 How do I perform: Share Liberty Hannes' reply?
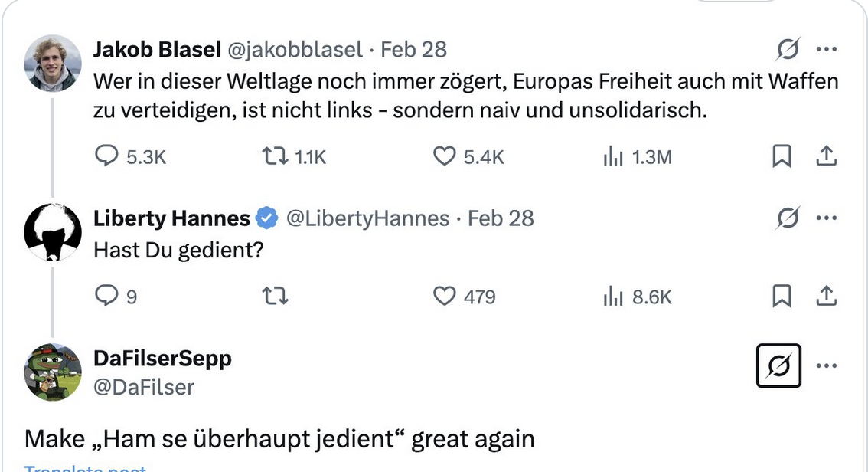point(825,296)
